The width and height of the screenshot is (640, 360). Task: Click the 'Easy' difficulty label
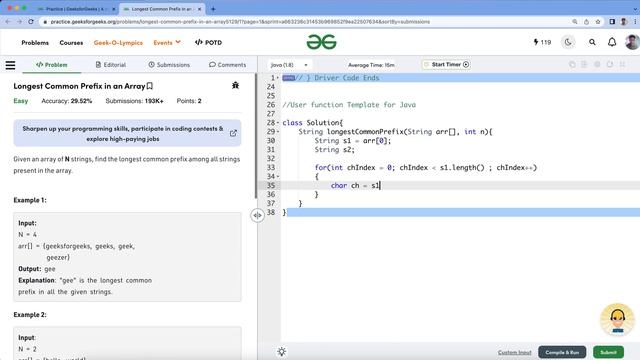(21, 101)
